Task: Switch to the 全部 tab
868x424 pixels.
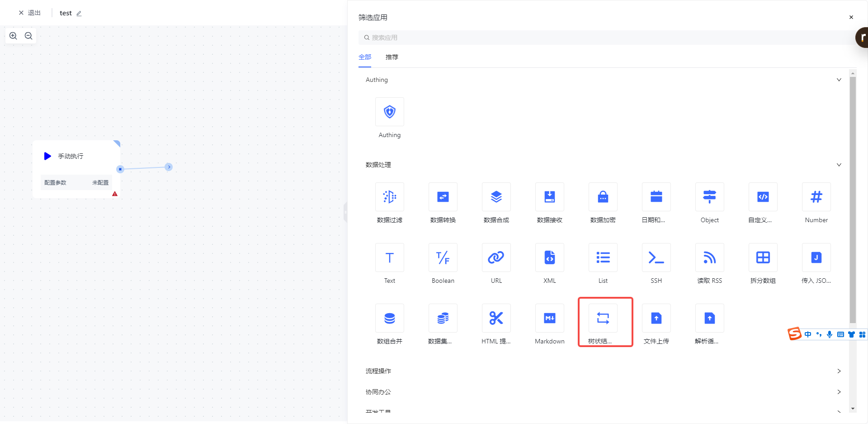Action: point(365,57)
